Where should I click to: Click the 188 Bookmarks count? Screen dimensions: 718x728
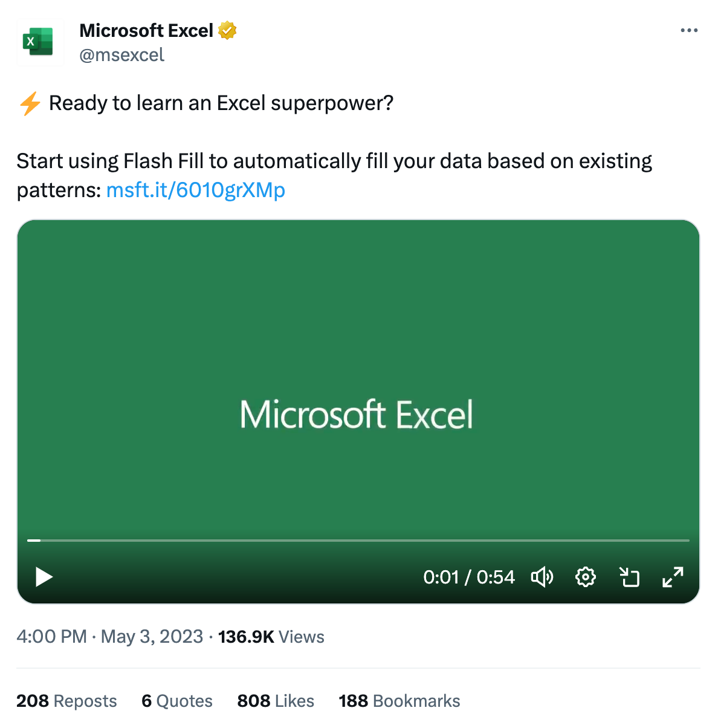pyautogui.click(x=399, y=701)
